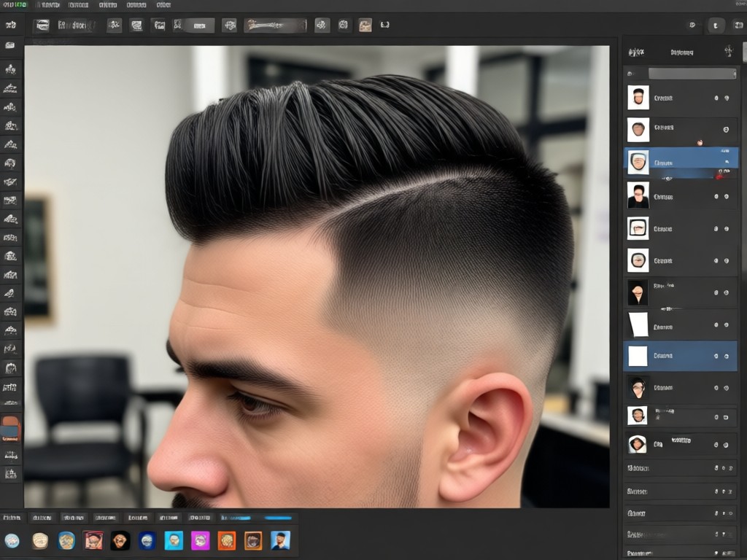The height and width of the screenshot is (560, 747).
Task: Select highlighted layer with hooded face thumbnail
Action: [681, 163]
